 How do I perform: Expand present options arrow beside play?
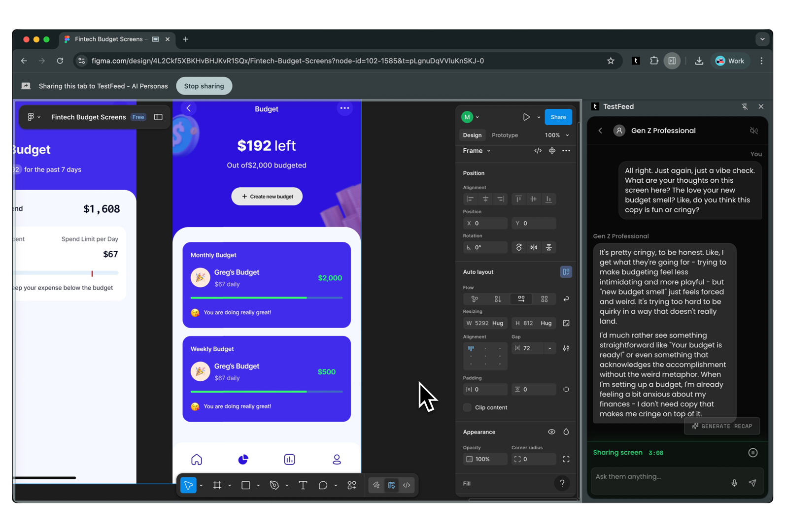(x=539, y=117)
